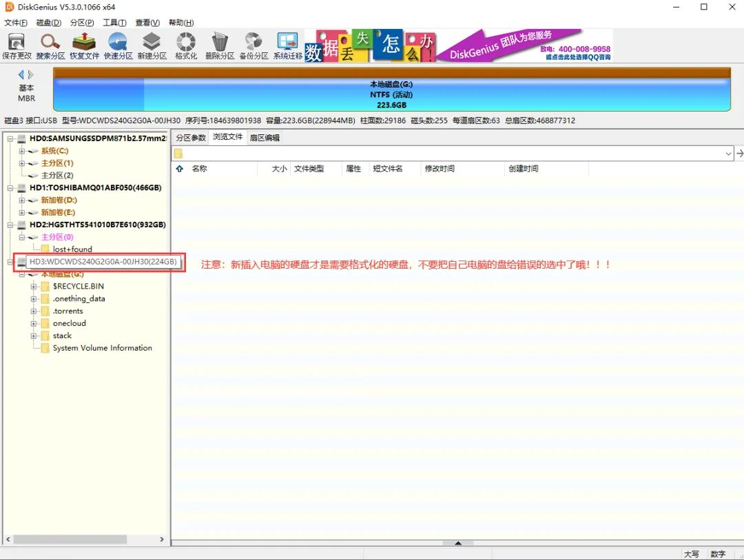Image resolution: width=744 pixels, height=560 pixels.
Task: Collapse the HD0 SAMSUNG disk node
Action: [10, 138]
